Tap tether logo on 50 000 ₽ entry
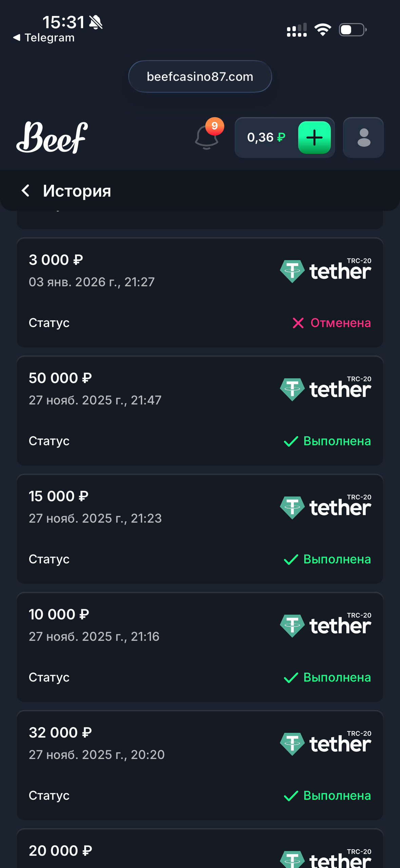The width and height of the screenshot is (400, 868). pos(325,389)
